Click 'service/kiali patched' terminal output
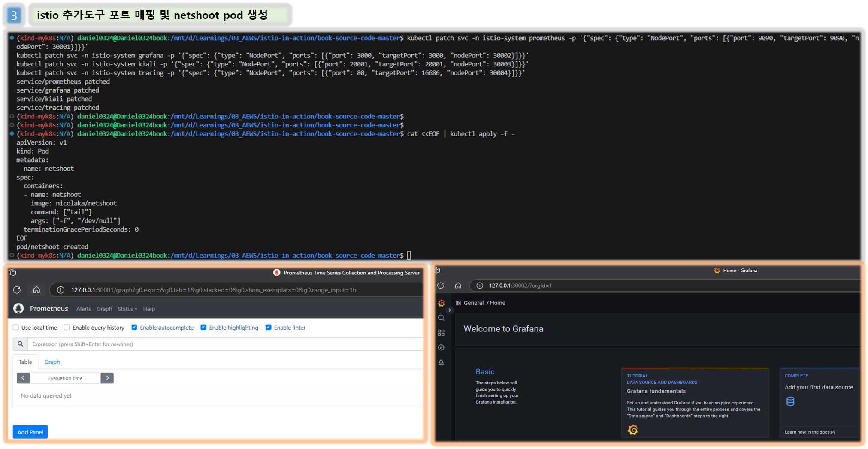Viewport: 868px width, 449px height. 54,99
